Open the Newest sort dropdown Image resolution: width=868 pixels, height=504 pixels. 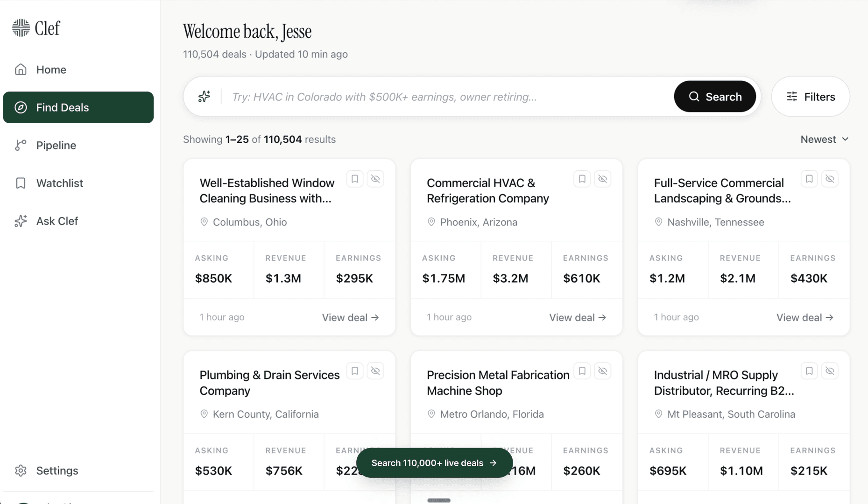(x=824, y=139)
